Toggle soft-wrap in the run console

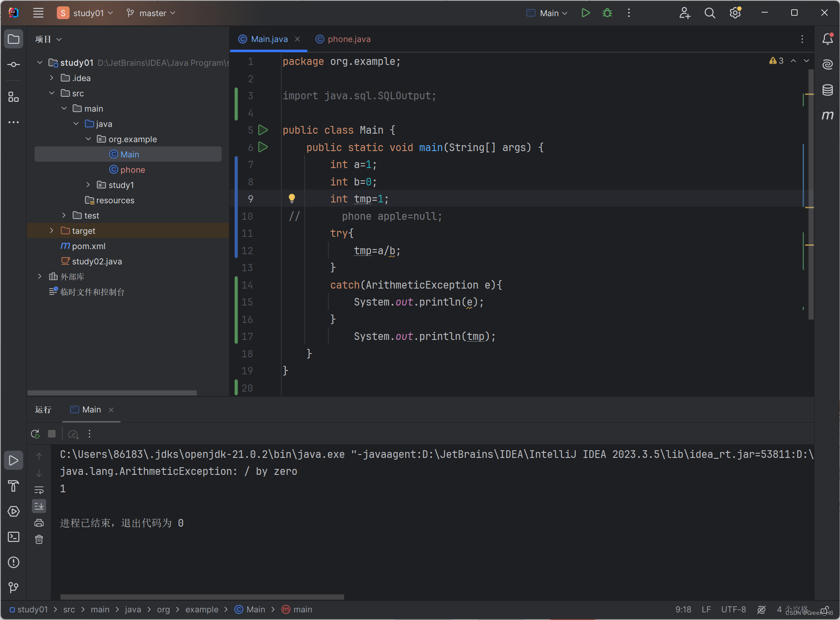[x=39, y=490]
